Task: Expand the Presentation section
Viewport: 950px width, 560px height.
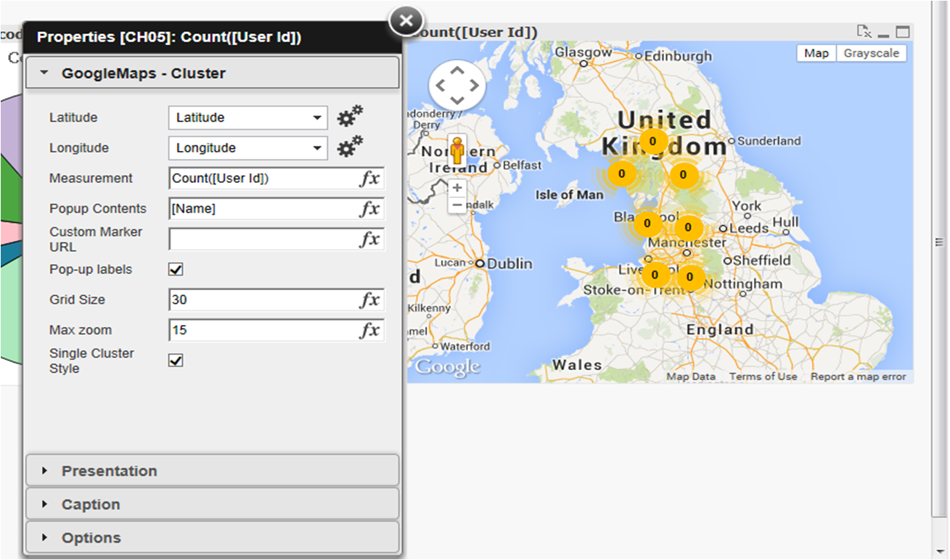Action: 213,471
